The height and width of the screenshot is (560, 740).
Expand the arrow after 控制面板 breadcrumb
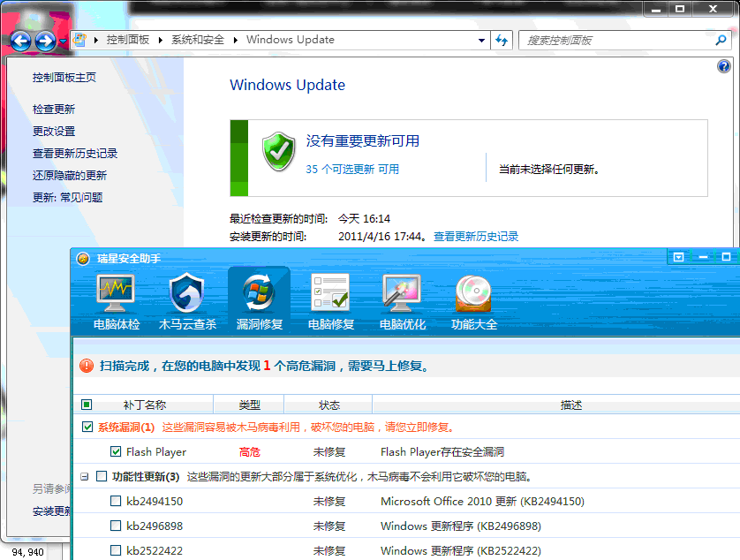point(161,40)
